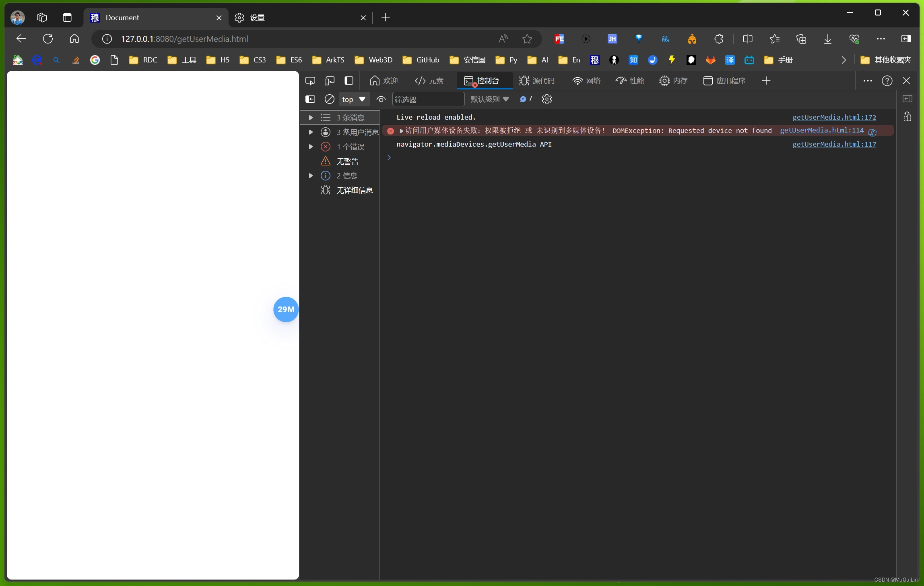Viewport: 924px width, 586px height.
Task: Click the performance panel icon
Action: [x=632, y=81]
